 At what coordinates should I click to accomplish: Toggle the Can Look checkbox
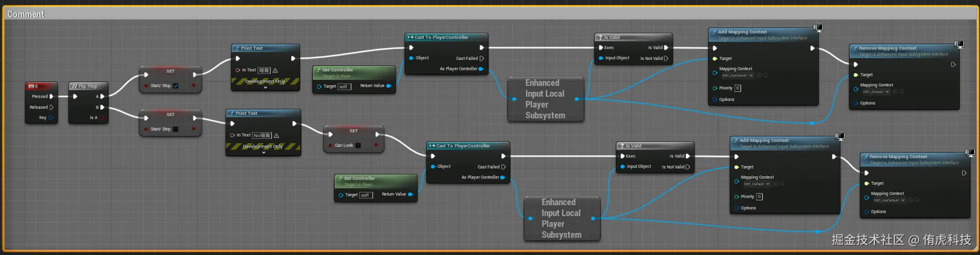358,146
